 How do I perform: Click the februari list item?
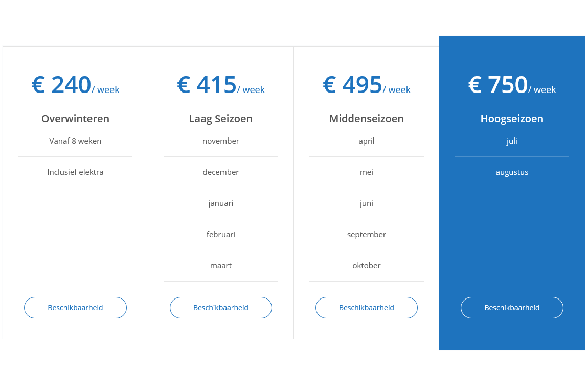221,234
